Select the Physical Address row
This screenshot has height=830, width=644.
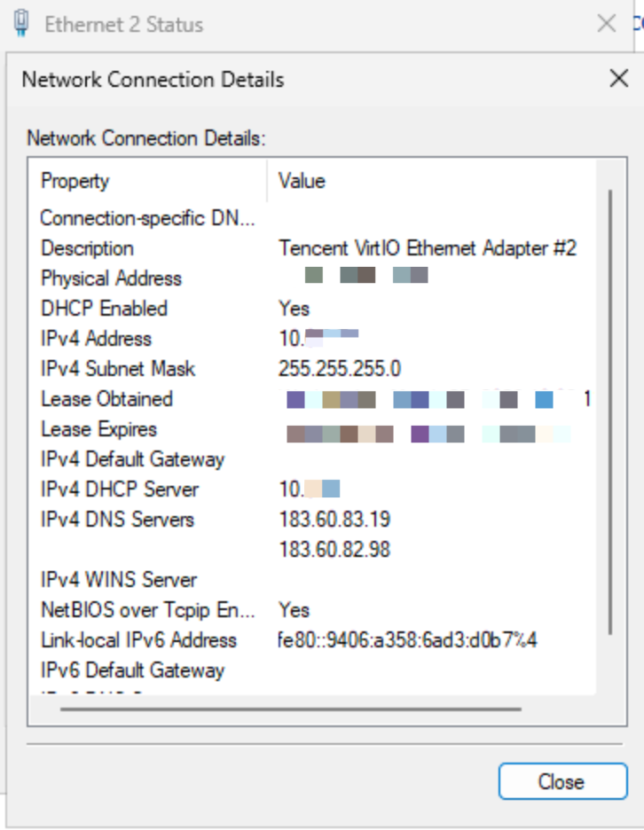111,278
